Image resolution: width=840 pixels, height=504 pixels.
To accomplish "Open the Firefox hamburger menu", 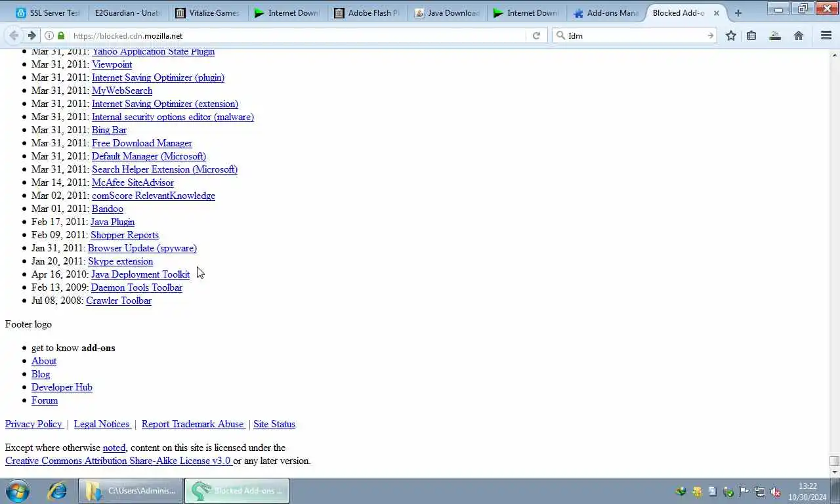I will (x=826, y=35).
